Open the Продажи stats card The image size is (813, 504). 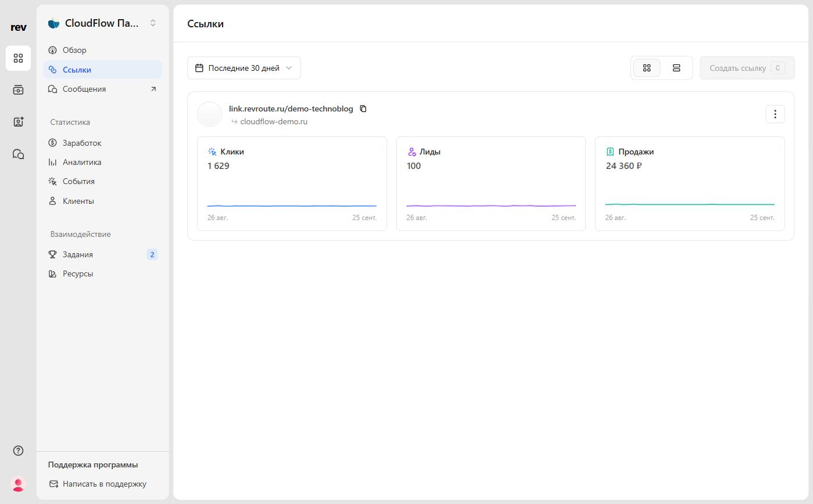point(690,183)
